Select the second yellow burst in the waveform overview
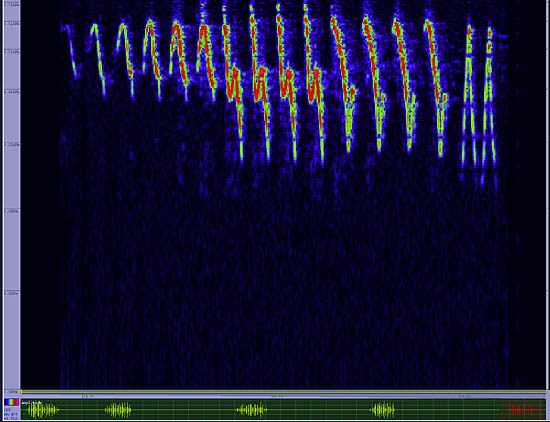The width and height of the screenshot is (550, 422). point(118,410)
